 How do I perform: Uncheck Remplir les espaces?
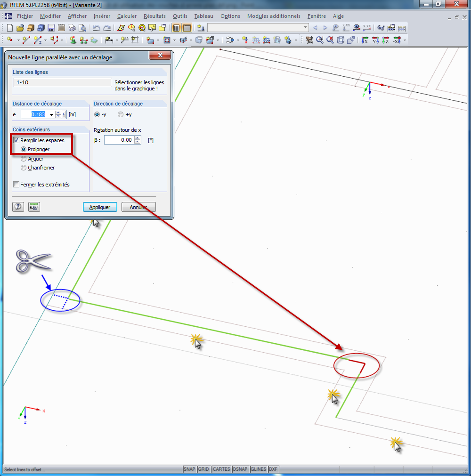coord(16,140)
